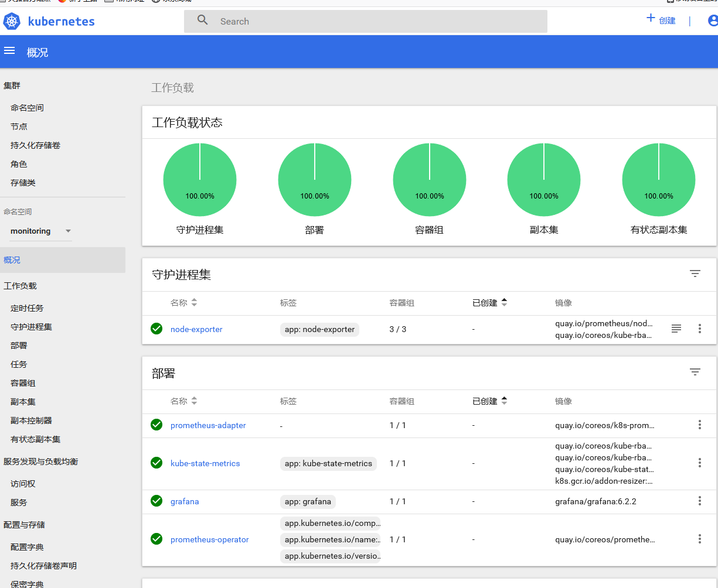Click green status check for node-exporter

tap(156, 329)
